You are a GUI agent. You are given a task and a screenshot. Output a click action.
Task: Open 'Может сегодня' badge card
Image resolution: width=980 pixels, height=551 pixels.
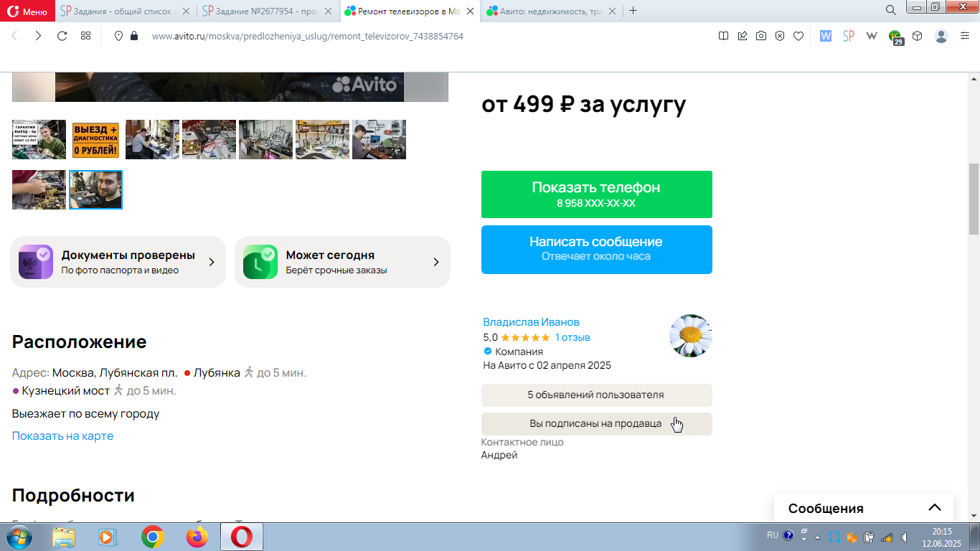coord(342,262)
